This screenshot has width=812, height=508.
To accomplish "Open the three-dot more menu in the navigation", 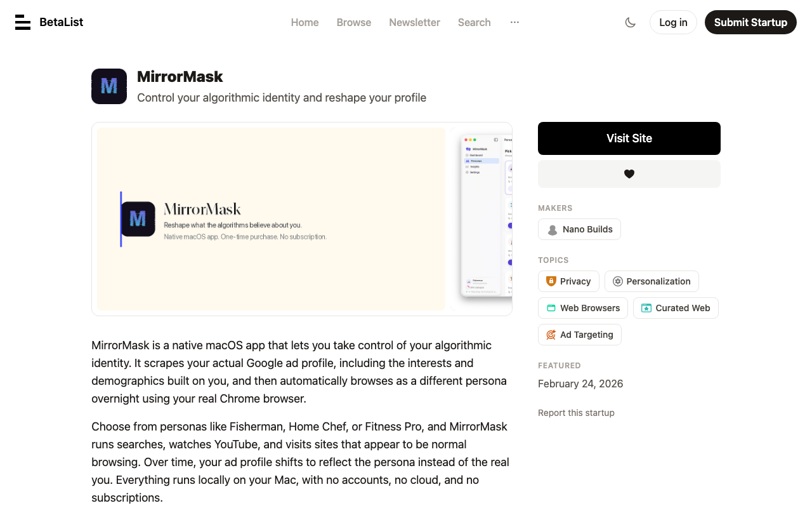I will 514,22.
